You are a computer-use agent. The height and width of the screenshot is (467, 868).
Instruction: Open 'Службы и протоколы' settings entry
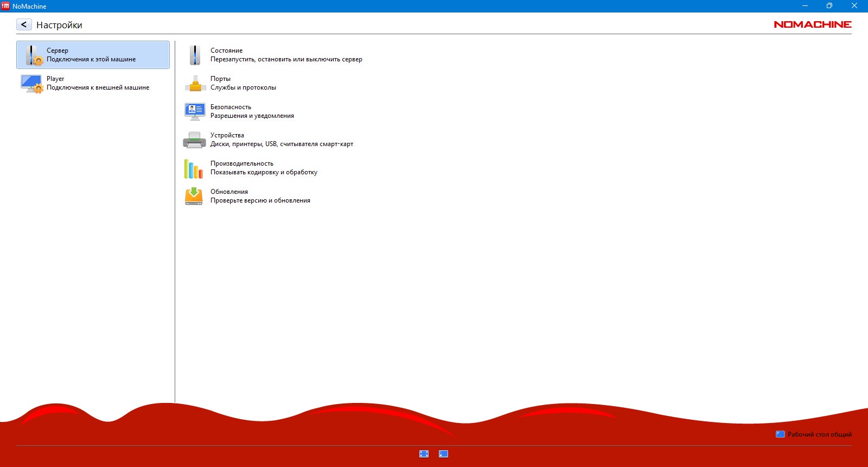243,87
